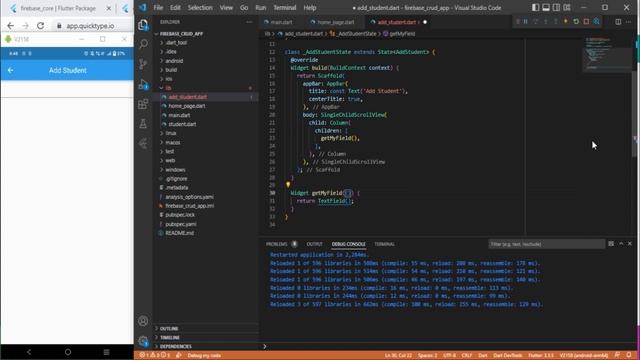640x360 pixels.
Task: Open student.dart in file explorer
Action: 182,124
